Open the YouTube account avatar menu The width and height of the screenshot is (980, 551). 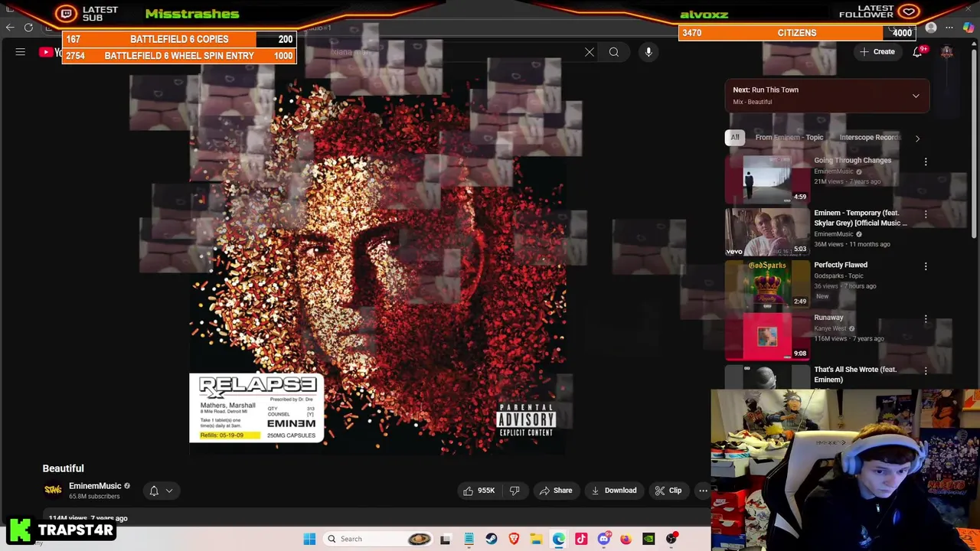[x=947, y=52]
